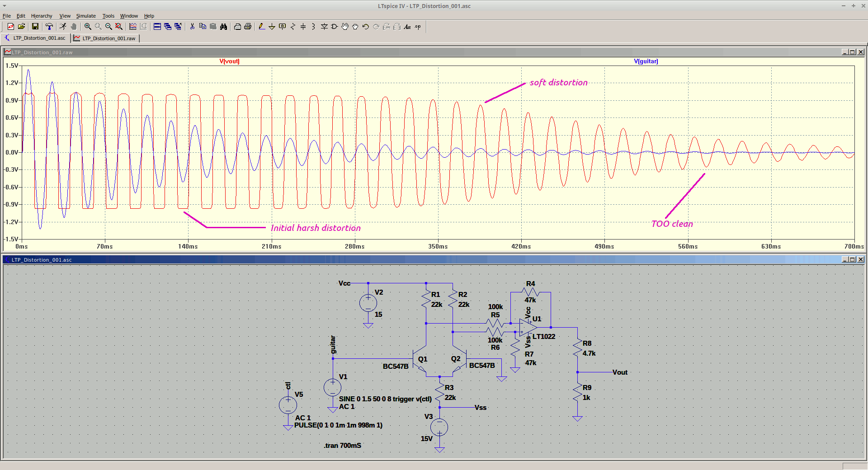Open the Simulate menu

[x=86, y=16]
